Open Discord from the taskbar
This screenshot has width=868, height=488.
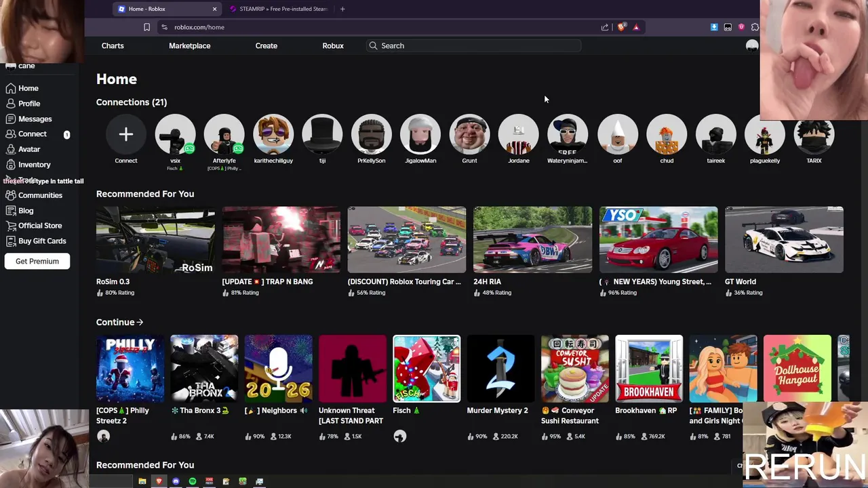176,481
